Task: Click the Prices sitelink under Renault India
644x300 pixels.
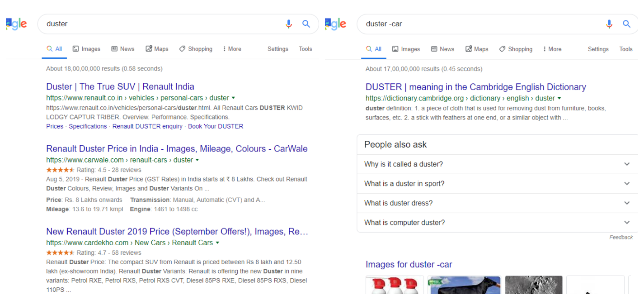Action: coord(55,126)
